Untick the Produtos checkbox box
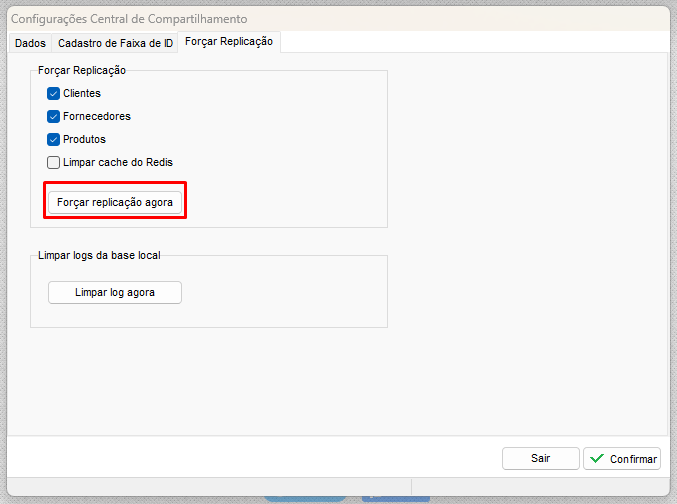 (54, 139)
